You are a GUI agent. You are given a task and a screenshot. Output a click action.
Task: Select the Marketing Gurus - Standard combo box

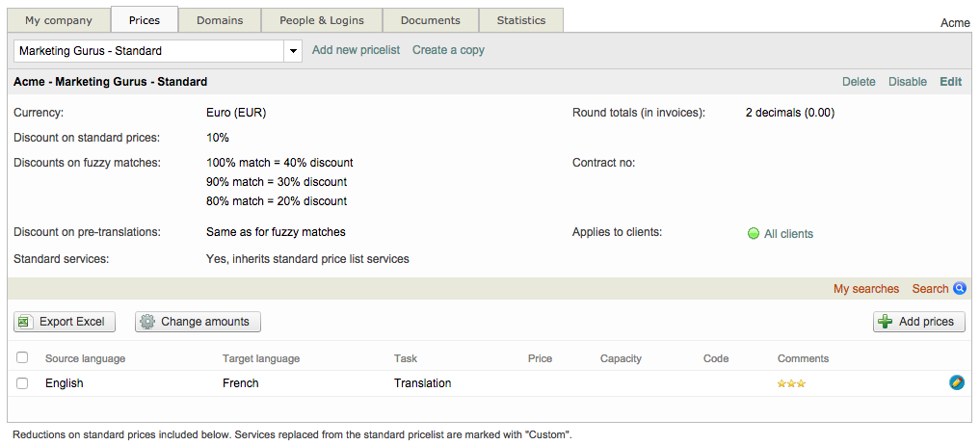pos(149,51)
